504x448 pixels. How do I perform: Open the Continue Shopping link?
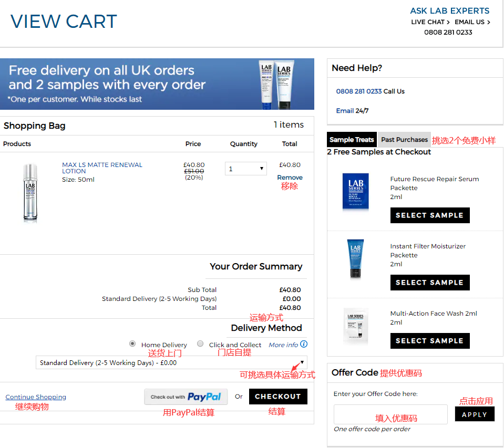tap(36, 397)
